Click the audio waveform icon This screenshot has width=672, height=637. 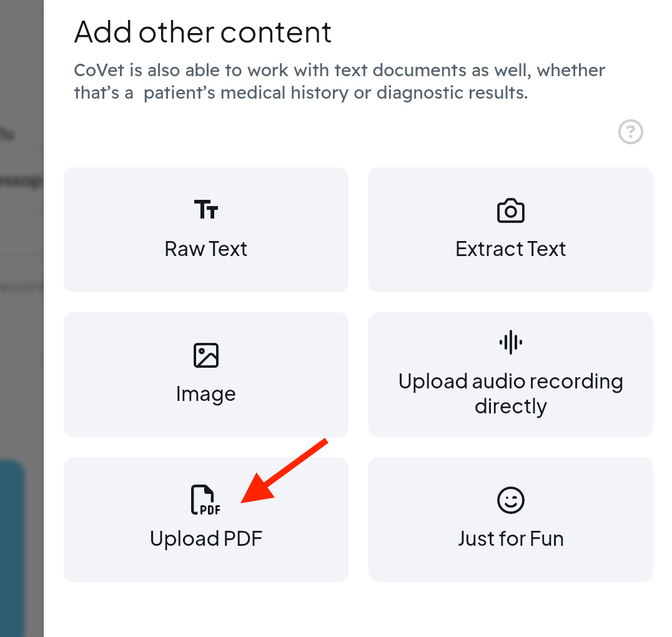pyautogui.click(x=511, y=342)
